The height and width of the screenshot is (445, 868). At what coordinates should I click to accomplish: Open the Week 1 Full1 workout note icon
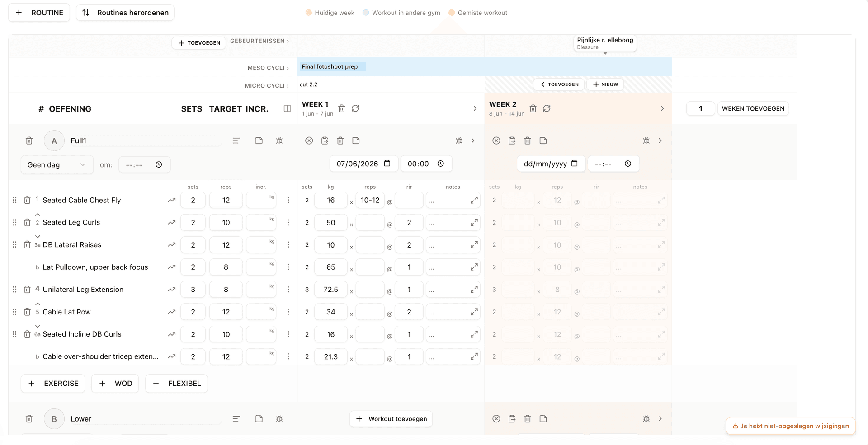[356, 141]
